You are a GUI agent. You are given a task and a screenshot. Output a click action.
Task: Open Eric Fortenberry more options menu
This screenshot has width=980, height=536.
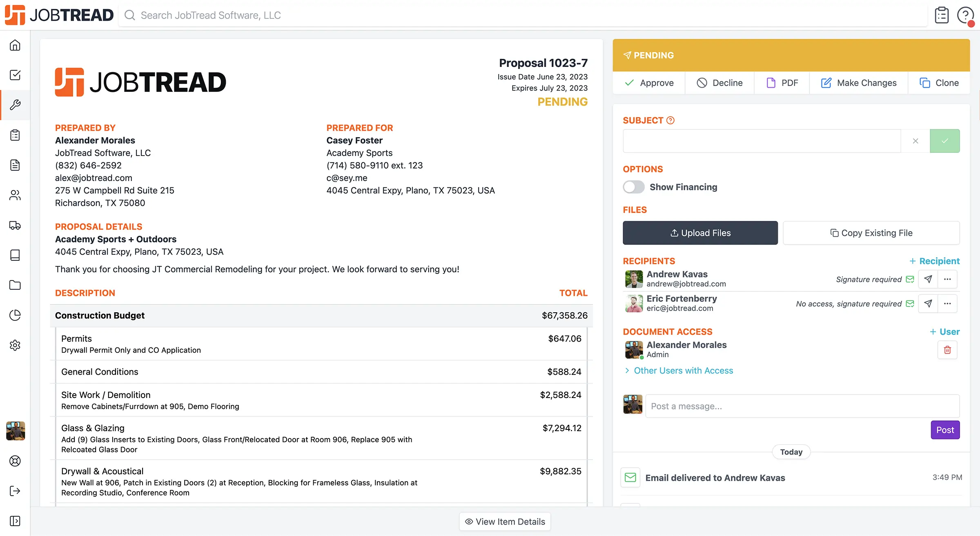(x=947, y=304)
